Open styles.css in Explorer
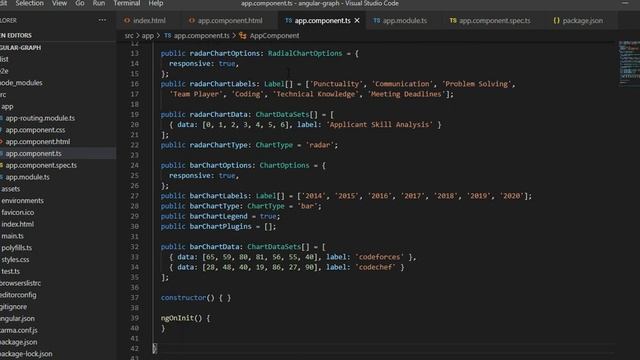 pos(15,260)
